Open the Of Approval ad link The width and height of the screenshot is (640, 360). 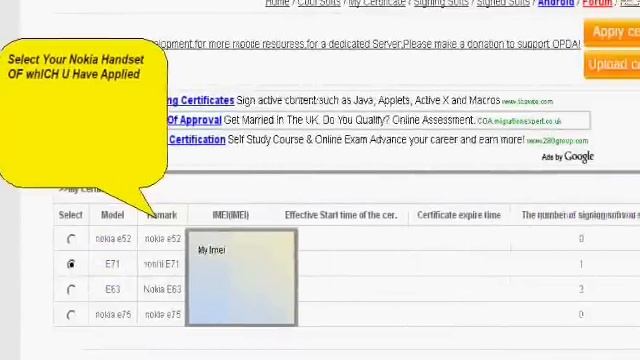(x=194, y=120)
